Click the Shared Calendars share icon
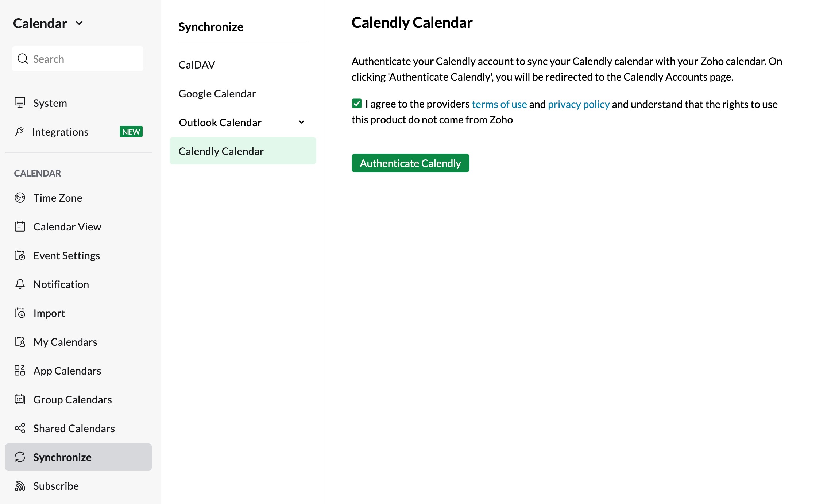This screenshot has width=831, height=504. coord(20,428)
